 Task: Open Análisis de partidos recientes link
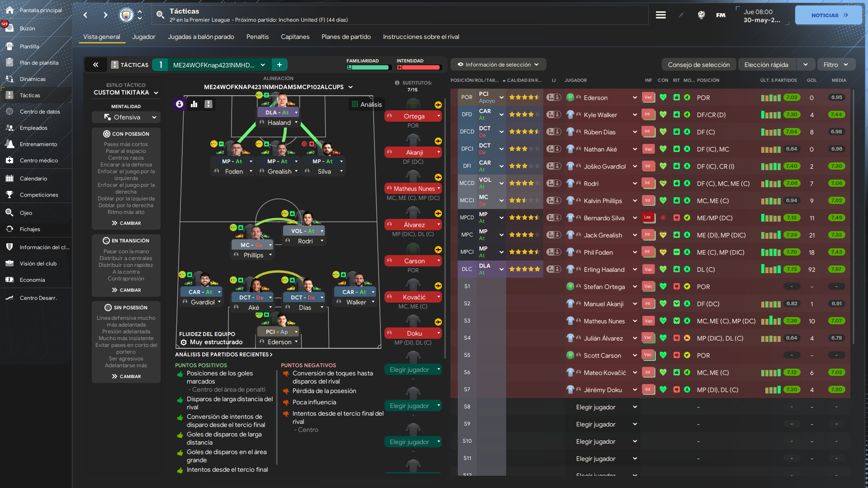[x=224, y=354]
